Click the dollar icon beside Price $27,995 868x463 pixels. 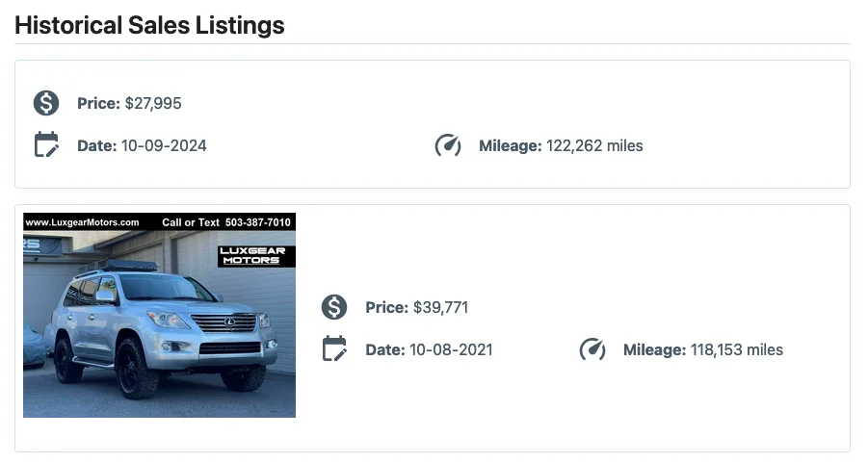coord(46,103)
